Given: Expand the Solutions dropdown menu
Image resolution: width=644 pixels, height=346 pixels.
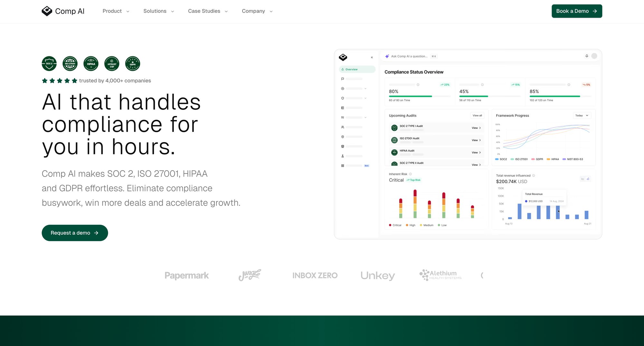Looking at the screenshot, I should click(158, 11).
